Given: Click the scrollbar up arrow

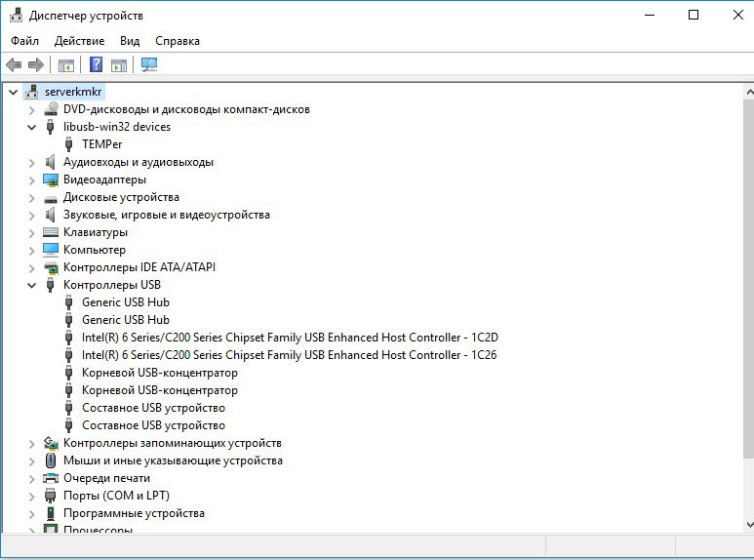Looking at the screenshot, I should click(749, 92).
